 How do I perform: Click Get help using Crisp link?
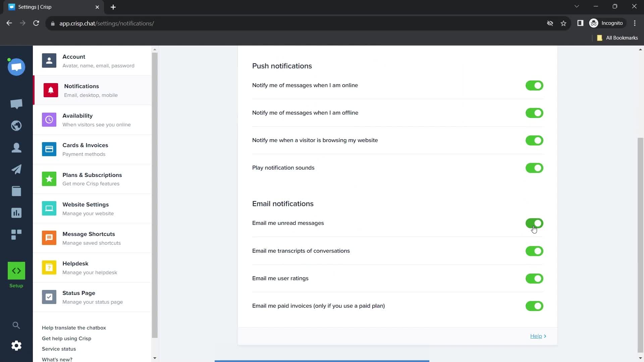point(66,339)
